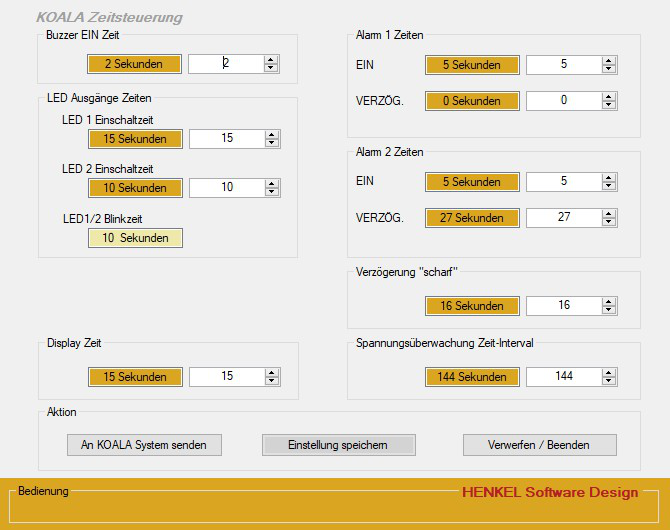The image size is (670, 530).
Task: Increase Display Zeit value with up arrow
Action: [271, 372]
